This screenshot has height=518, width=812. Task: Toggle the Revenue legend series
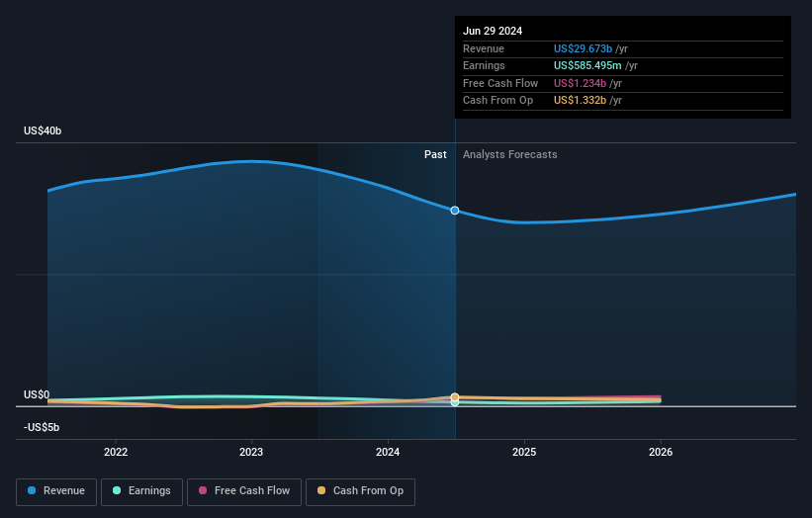(56, 491)
